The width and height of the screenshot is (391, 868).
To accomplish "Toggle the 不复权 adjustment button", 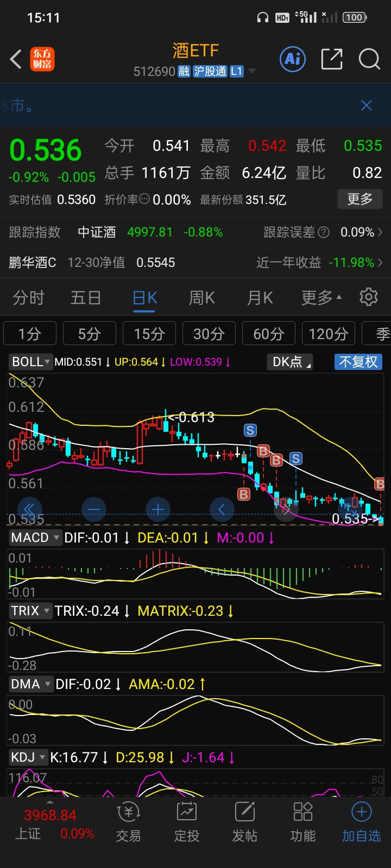I will (x=358, y=362).
